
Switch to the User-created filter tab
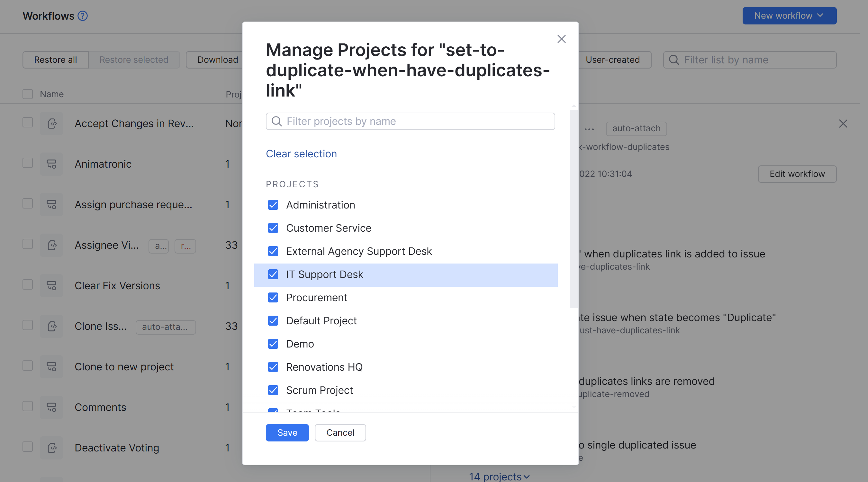[613, 60]
